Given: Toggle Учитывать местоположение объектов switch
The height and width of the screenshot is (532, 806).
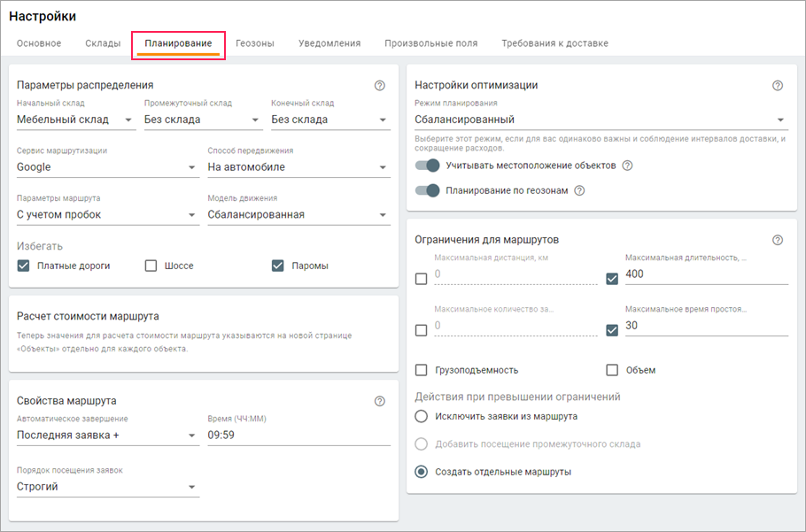Looking at the screenshot, I should click(x=428, y=166).
